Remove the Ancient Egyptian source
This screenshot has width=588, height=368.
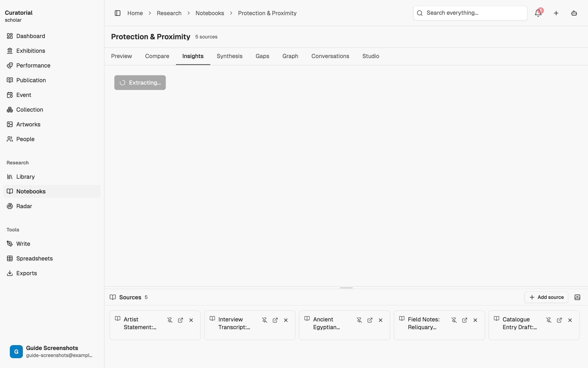pos(381,320)
